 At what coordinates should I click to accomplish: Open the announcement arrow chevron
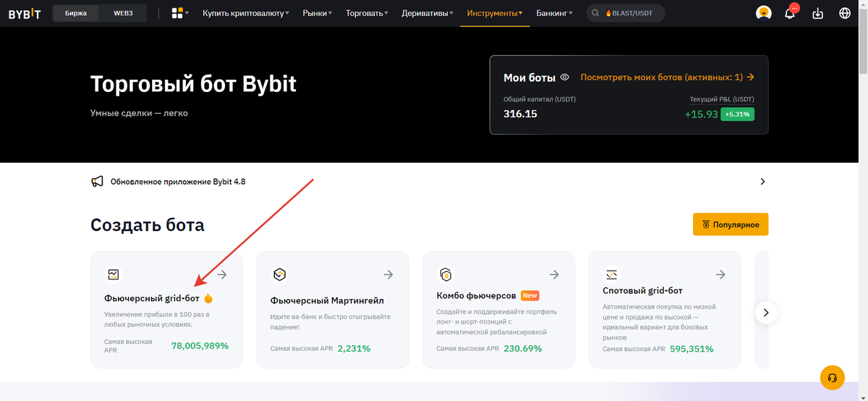point(762,182)
